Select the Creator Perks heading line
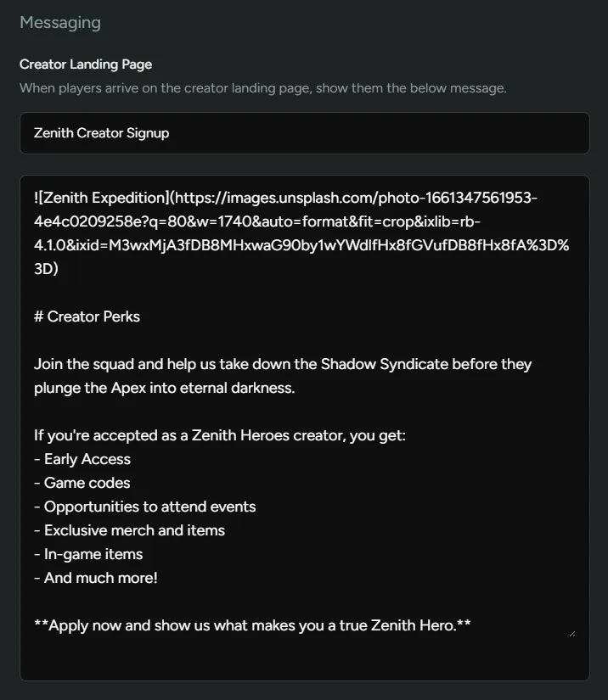The width and height of the screenshot is (608, 700). [87, 316]
